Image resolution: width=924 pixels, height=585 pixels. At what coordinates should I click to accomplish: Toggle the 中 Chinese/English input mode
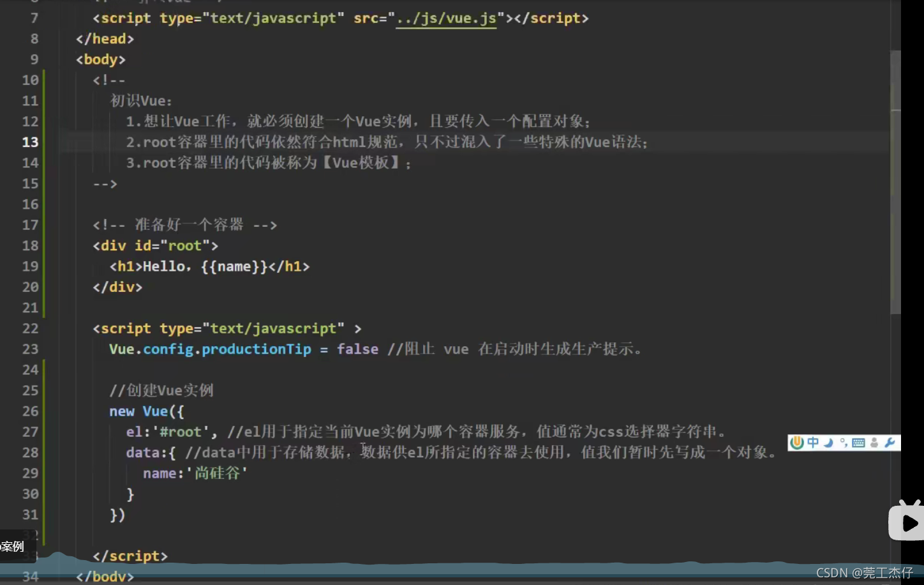point(813,443)
